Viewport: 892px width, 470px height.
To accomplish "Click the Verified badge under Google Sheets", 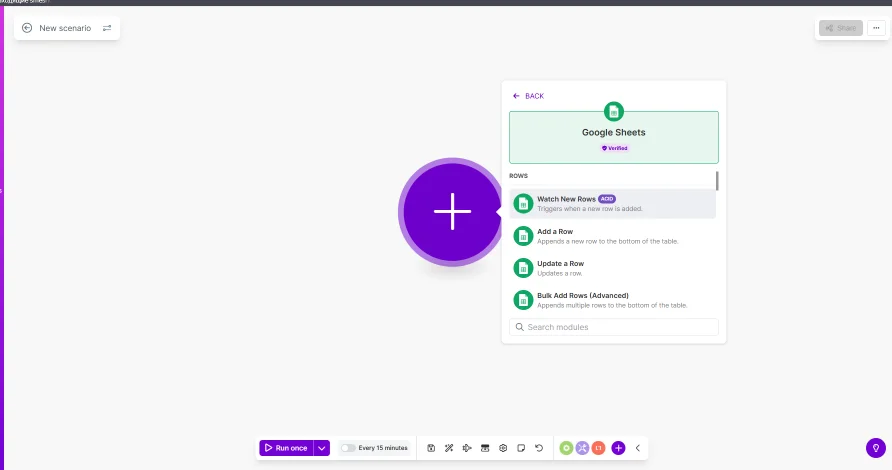I will (x=614, y=148).
